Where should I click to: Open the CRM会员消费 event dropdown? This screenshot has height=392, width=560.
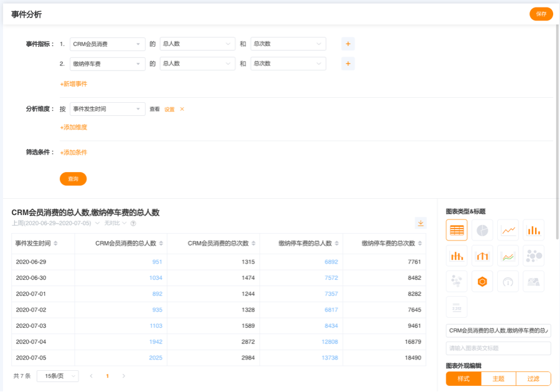(107, 44)
